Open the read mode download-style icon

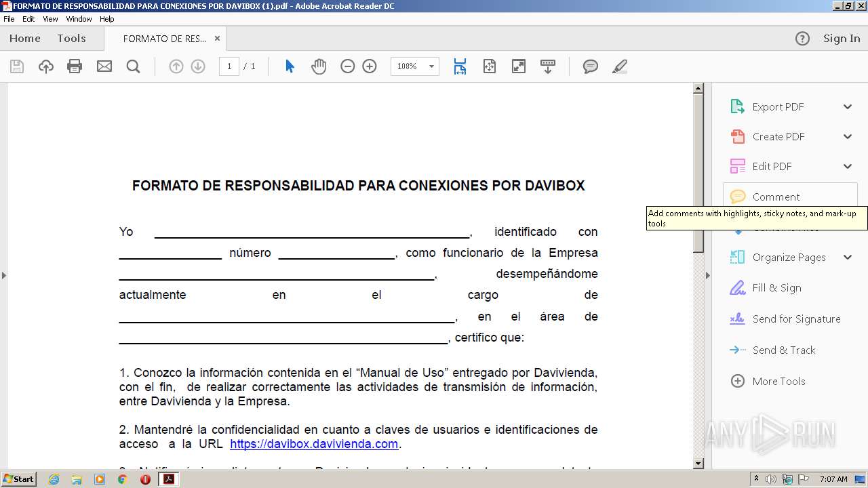pyautogui.click(x=548, y=66)
